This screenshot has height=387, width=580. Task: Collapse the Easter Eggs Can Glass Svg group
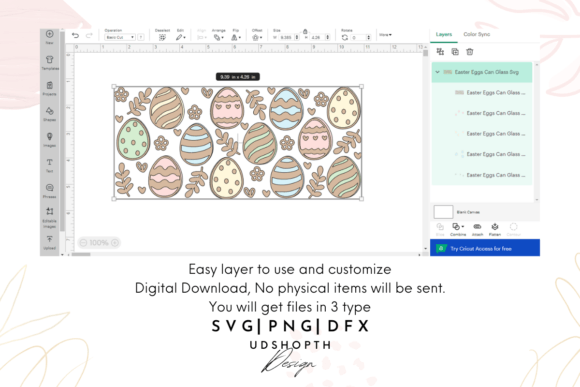click(437, 72)
